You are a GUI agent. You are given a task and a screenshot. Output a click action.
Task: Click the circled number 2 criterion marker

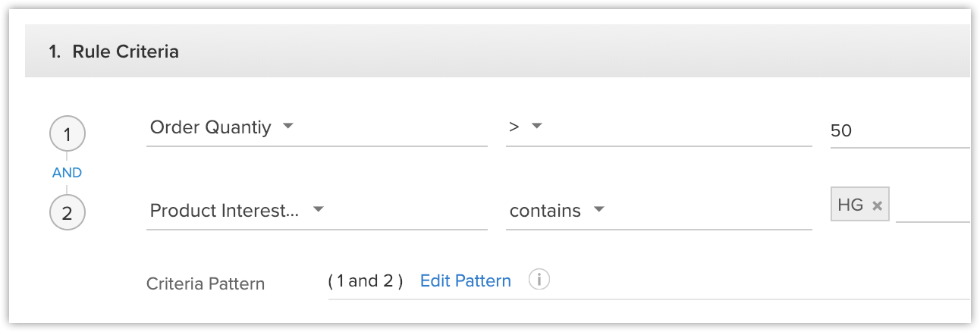click(x=67, y=213)
